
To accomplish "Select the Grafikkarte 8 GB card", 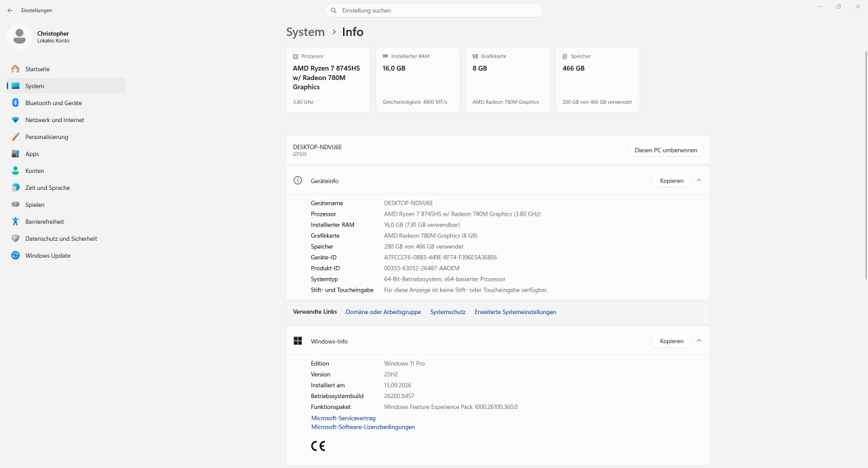I will [508, 79].
